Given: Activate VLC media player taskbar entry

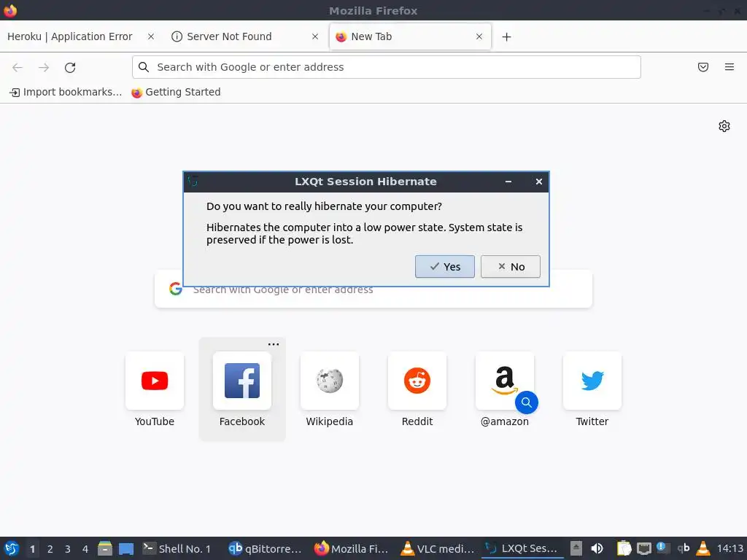Looking at the screenshot, I should 437,548.
